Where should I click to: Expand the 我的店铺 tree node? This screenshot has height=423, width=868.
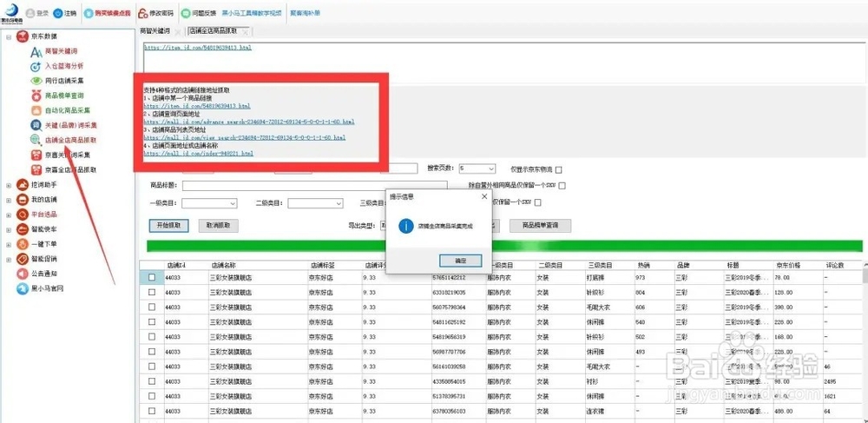(x=9, y=200)
